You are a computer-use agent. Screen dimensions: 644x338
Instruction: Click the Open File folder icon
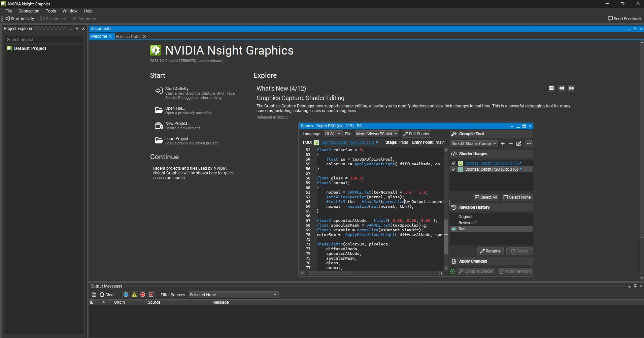pyautogui.click(x=159, y=110)
